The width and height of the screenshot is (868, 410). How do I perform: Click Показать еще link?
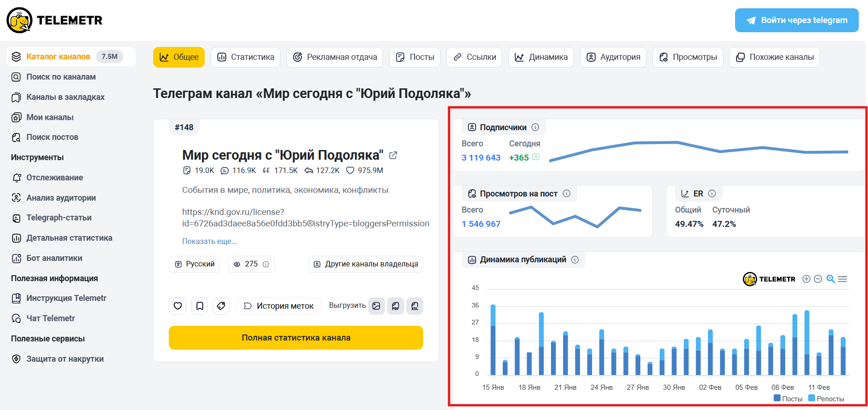click(210, 241)
